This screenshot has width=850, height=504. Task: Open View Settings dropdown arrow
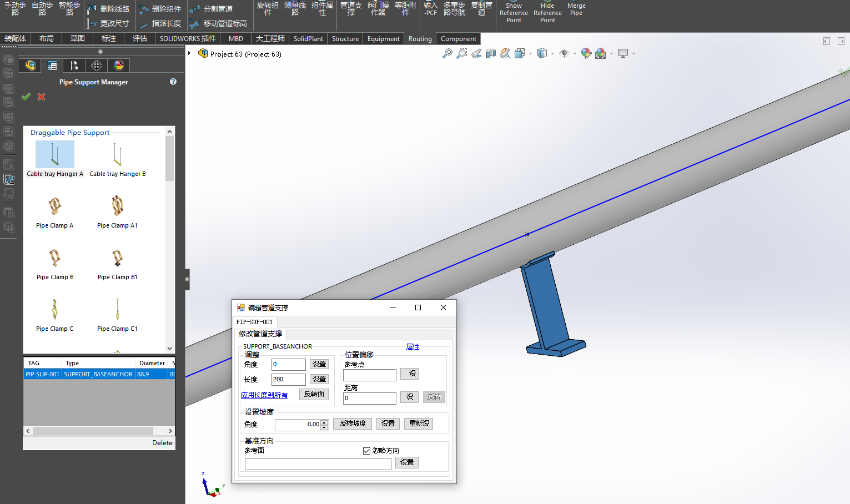(x=633, y=54)
